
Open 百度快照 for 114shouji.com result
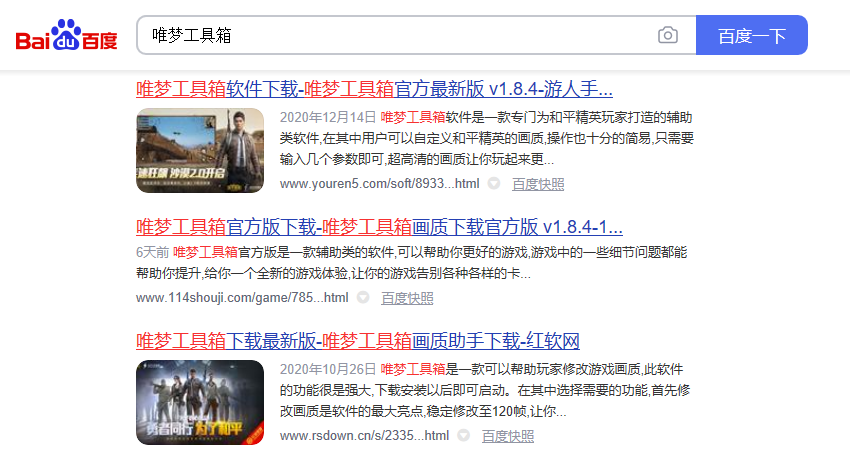tap(407, 298)
